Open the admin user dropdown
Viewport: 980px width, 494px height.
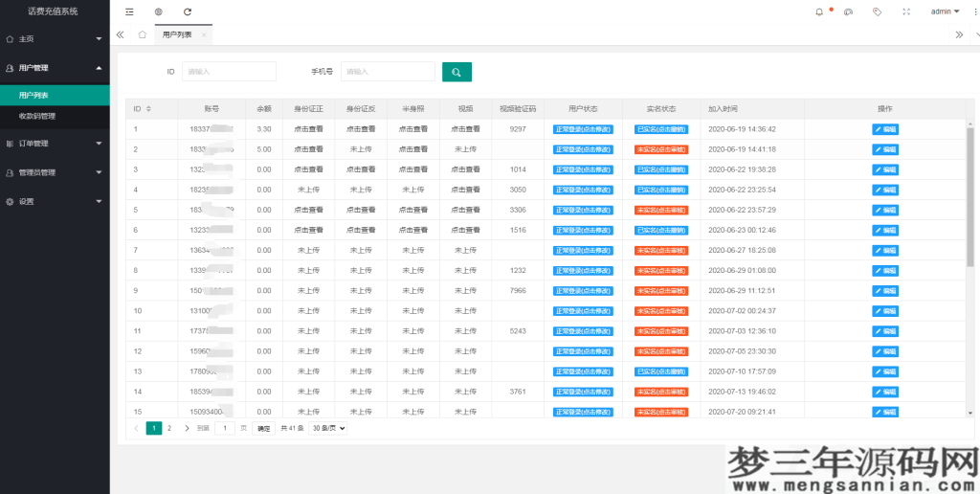pos(945,11)
